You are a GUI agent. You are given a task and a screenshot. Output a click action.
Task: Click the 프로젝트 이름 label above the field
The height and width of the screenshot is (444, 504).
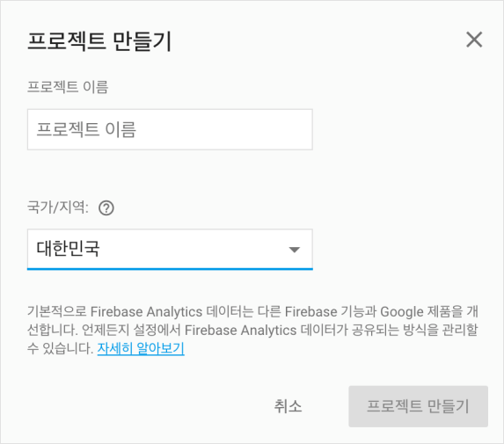(x=68, y=87)
